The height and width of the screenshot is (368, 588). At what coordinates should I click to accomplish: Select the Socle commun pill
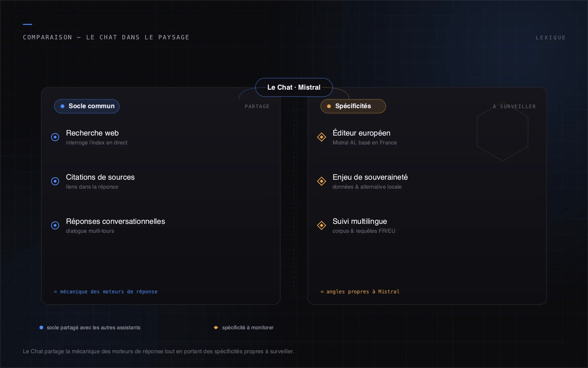point(87,106)
